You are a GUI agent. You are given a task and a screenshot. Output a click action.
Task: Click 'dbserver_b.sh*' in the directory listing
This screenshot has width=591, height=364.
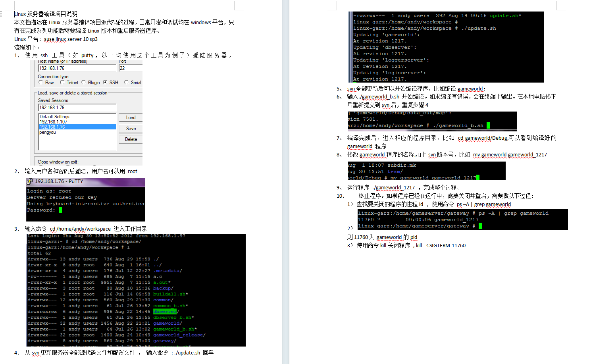pos(173,318)
